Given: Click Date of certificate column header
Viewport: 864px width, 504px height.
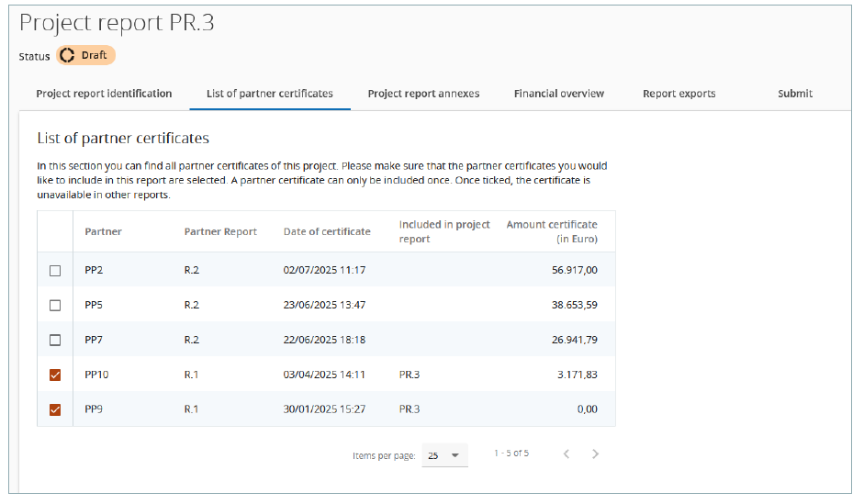Looking at the screenshot, I should tap(327, 231).
